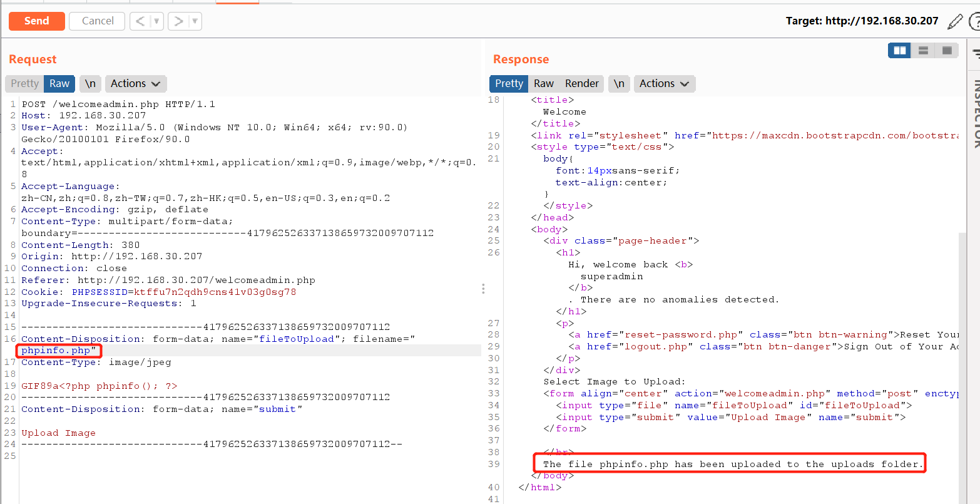This screenshot has height=504, width=980.
Task: Open the back history dropdown arrow
Action: click(x=156, y=21)
